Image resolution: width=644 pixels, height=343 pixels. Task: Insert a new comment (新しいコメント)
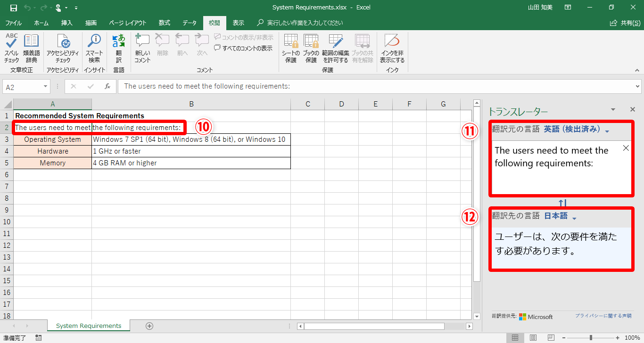coord(142,48)
